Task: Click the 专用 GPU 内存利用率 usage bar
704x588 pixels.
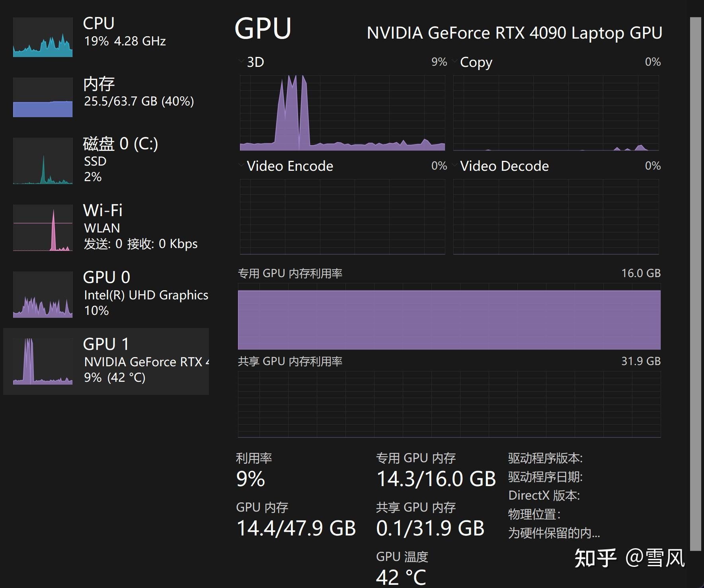Action: coord(449,319)
